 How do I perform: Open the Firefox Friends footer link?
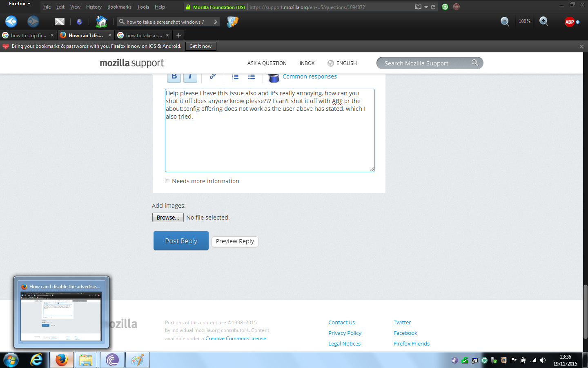(x=412, y=344)
